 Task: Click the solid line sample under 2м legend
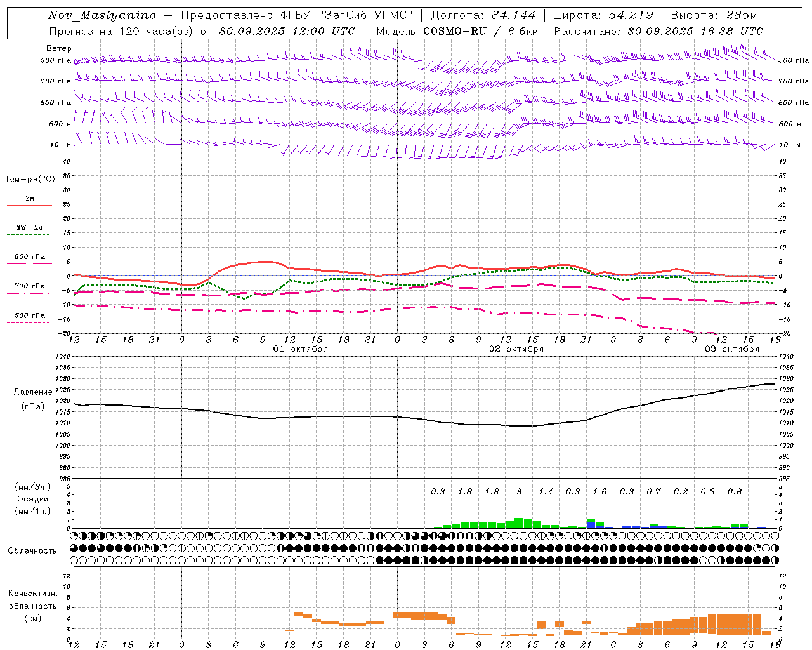coord(29,205)
